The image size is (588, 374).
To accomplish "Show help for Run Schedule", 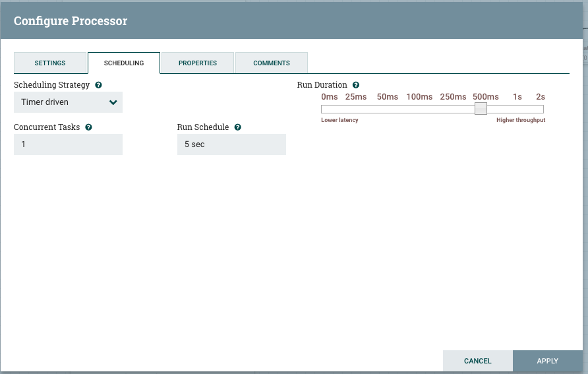I will 237,127.
